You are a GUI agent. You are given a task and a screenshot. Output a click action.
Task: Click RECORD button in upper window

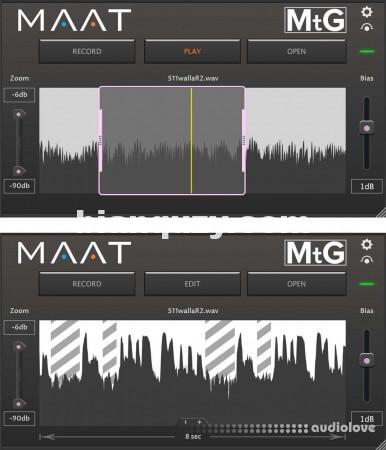point(87,52)
